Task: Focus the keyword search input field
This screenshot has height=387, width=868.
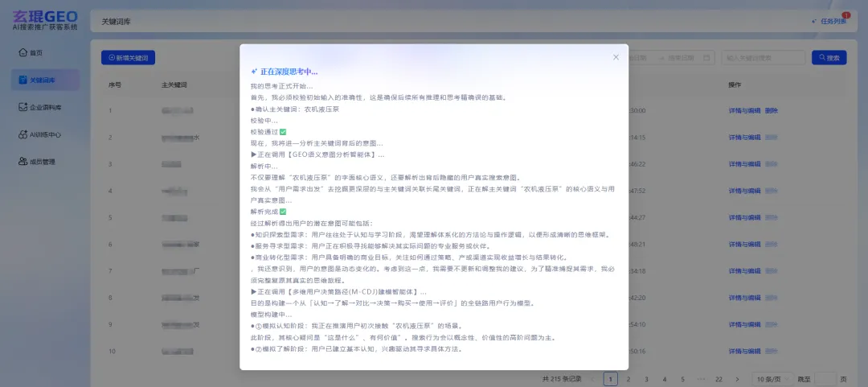Action: pos(763,58)
